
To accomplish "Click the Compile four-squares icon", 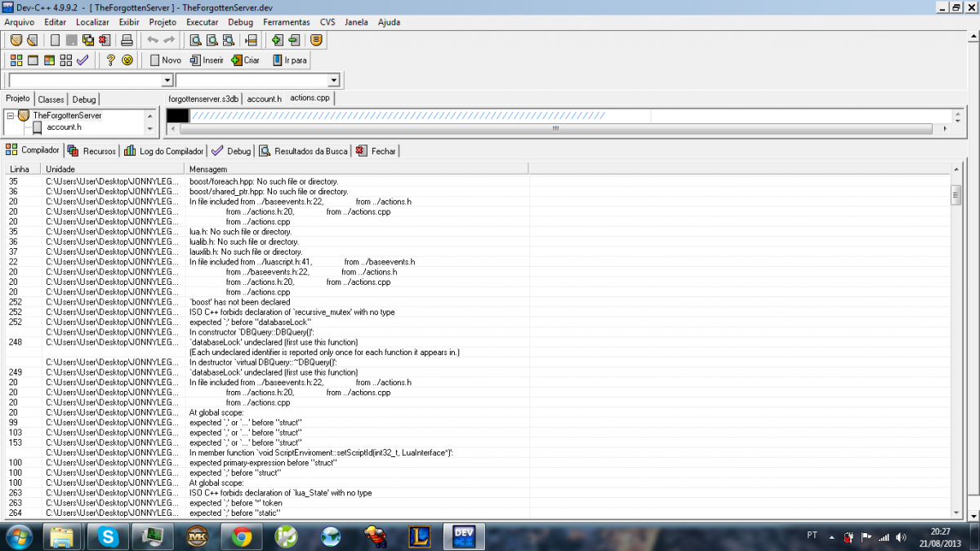I will click(16, 60).
